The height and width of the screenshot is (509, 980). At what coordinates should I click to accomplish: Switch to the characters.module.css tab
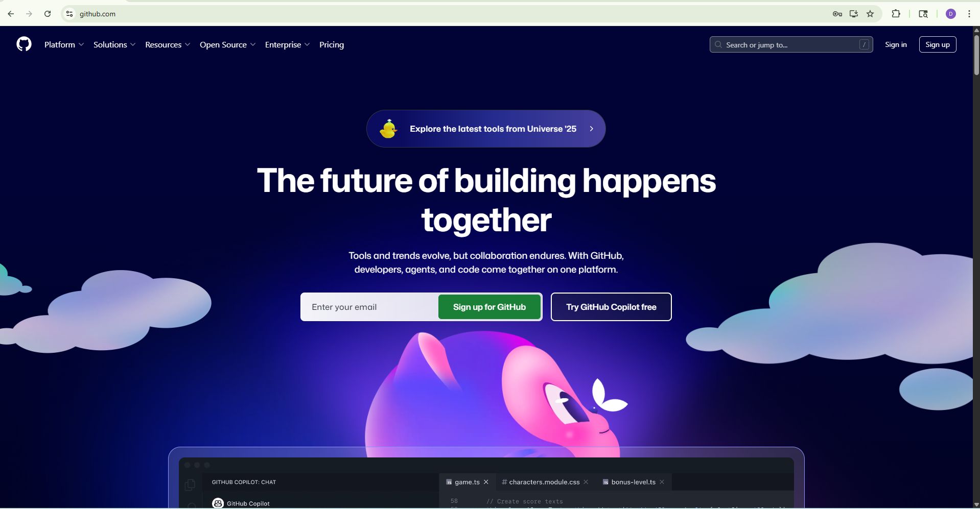pyautogui.click(x=545, y=482)
